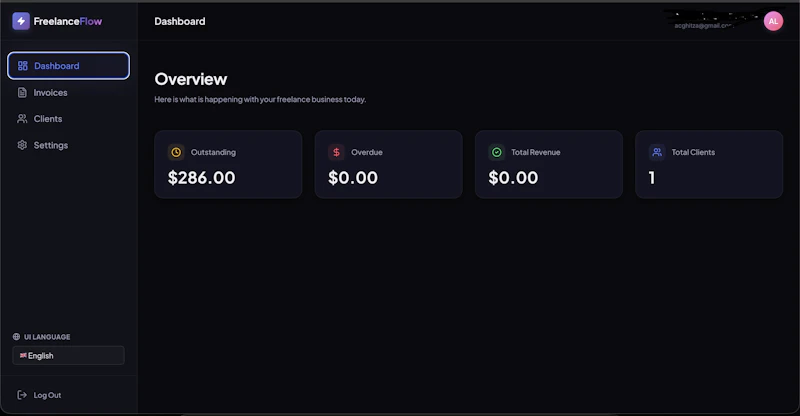Click the Overview heading

[191, 79]
